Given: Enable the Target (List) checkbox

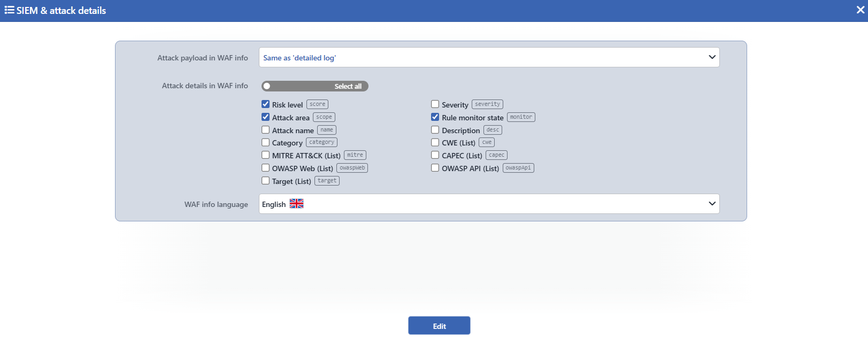Looking at the screenshot, I should (x=265, y=181).
